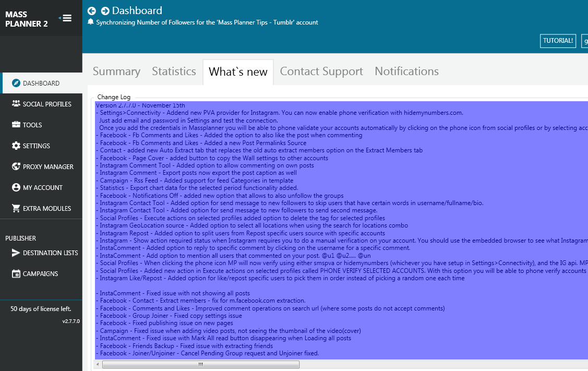This screenshot has width=588, height=371.
Task: Go to the Notifications tab
Action: 406,71
